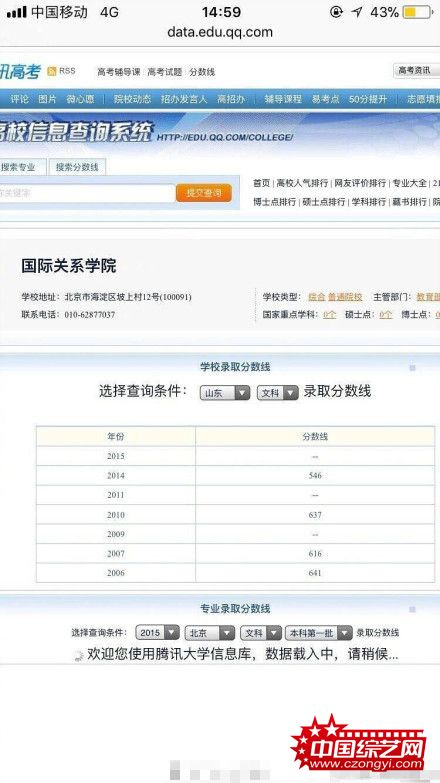Open the 山东 province dropdown
This screenshot has width=440, height=783.
225,393
